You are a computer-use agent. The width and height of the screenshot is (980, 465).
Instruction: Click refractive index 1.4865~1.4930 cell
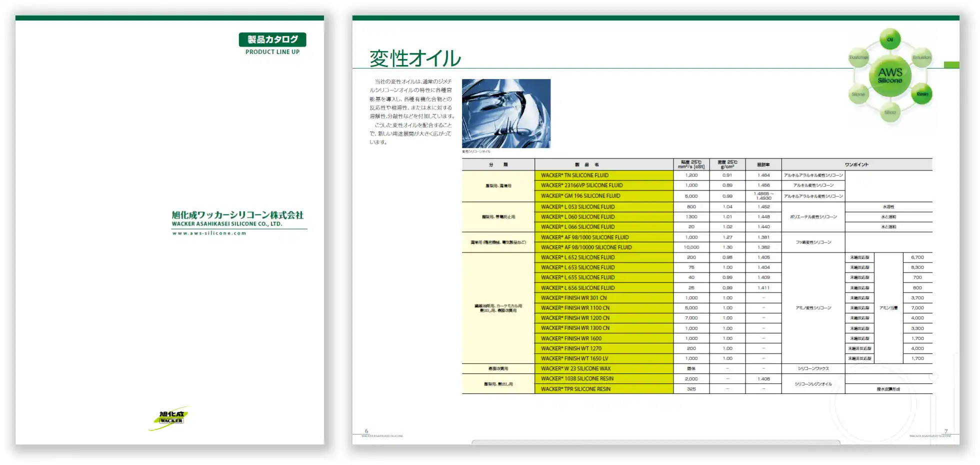[x=763, y=196]
